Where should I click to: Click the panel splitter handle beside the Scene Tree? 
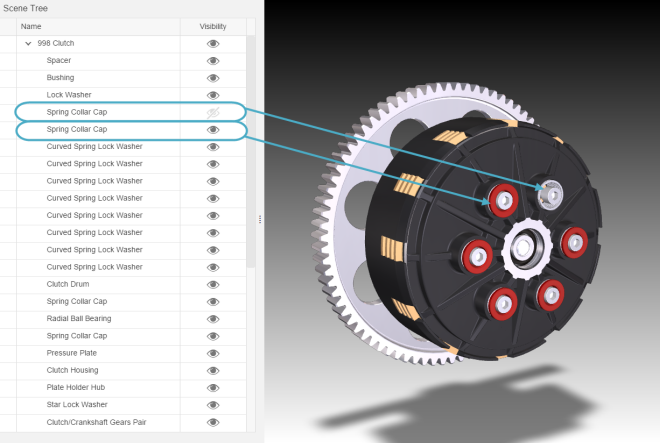pos(260,219)
